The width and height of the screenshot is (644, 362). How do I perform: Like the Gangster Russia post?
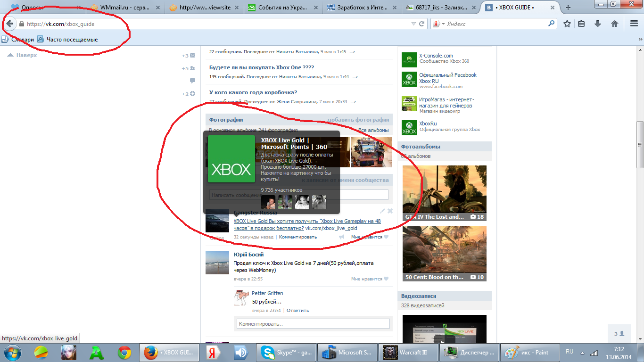pyautogui.click(x=370, y=237)
